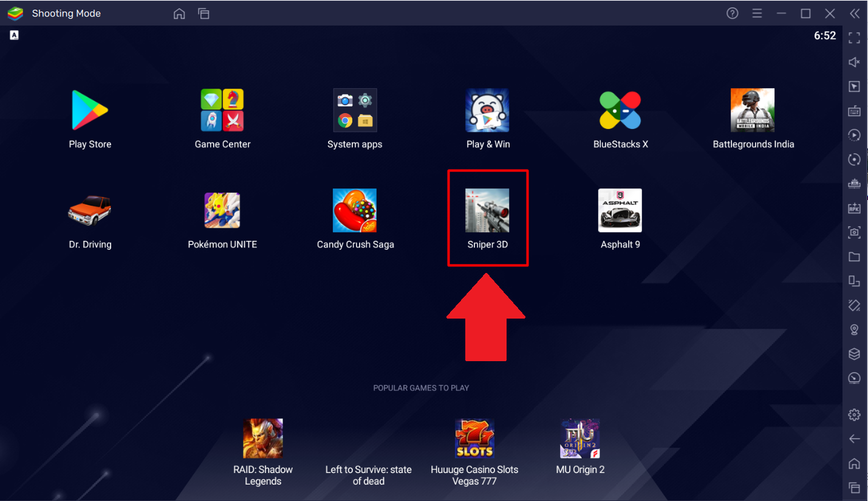Toggle full screen mode in sidebar
This screenshot has height=501, width=868.
854,38
